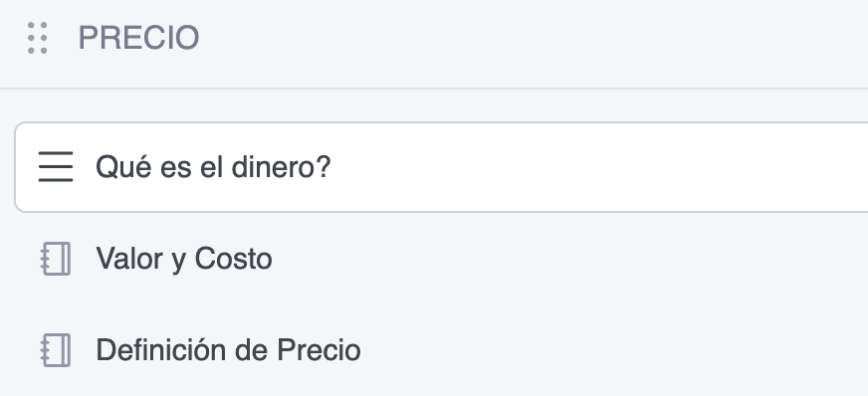
Task: Click the notebook icon beside Definición de Precio
Action: pyautogui.click(x=56, y=350)
